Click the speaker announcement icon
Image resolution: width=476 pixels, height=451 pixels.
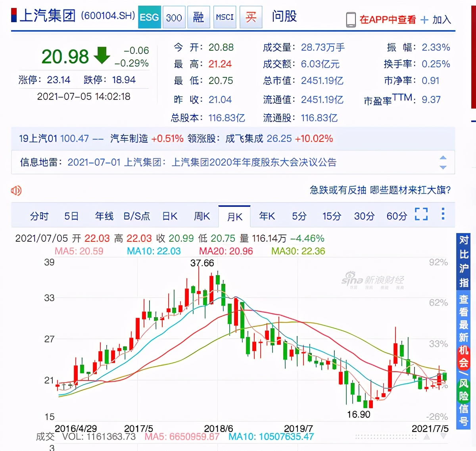[x=16, y=191]
